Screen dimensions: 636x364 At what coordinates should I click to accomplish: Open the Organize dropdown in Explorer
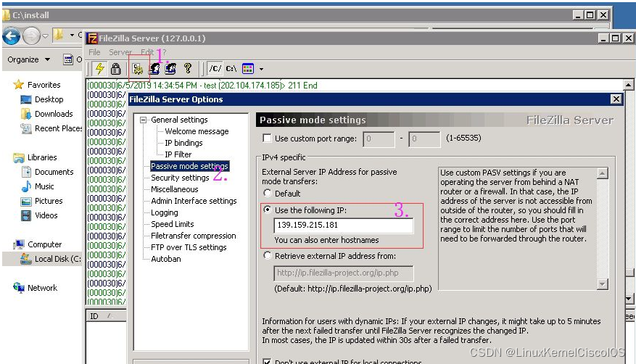click(28, 59)
